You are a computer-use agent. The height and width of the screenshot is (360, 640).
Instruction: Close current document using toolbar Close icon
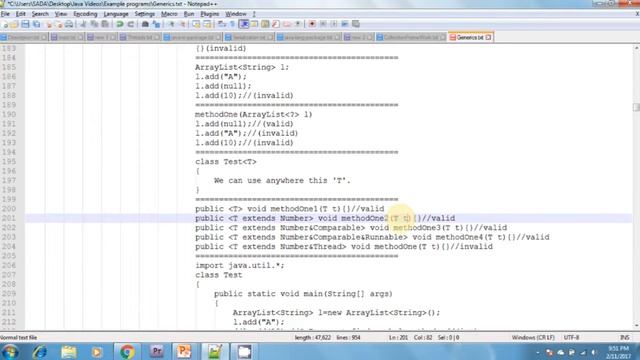pos(49,24)
